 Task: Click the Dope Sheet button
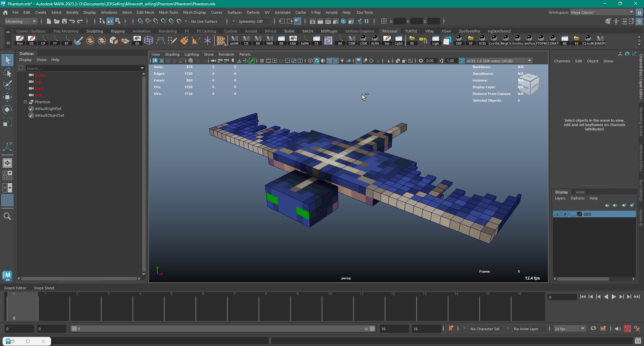(44, 288)
